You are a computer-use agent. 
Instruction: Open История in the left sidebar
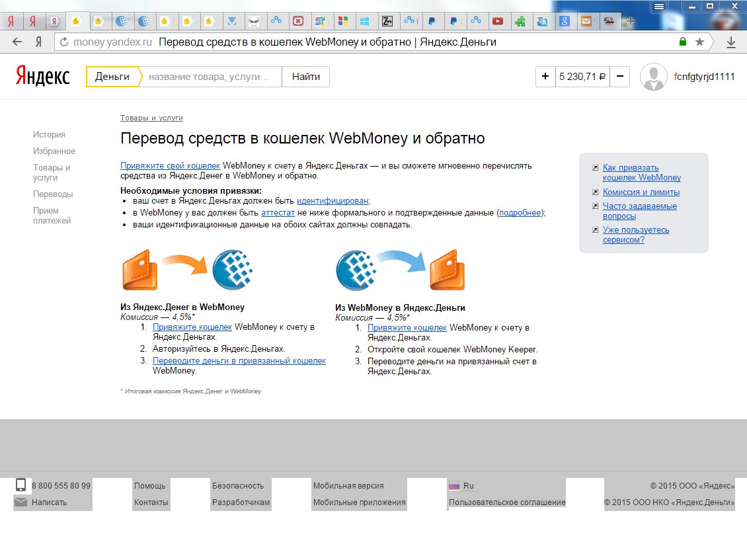pos(49,134)
